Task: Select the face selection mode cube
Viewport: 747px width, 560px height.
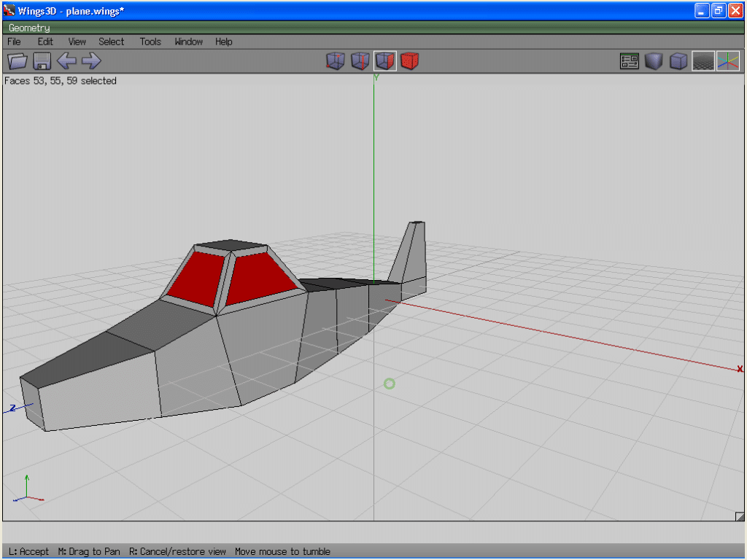Action: click(384, 61)
